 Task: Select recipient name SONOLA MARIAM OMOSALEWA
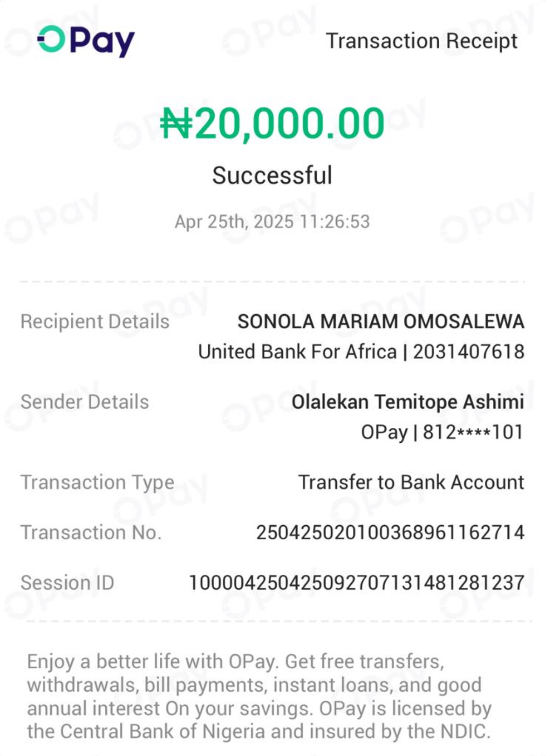381,322
